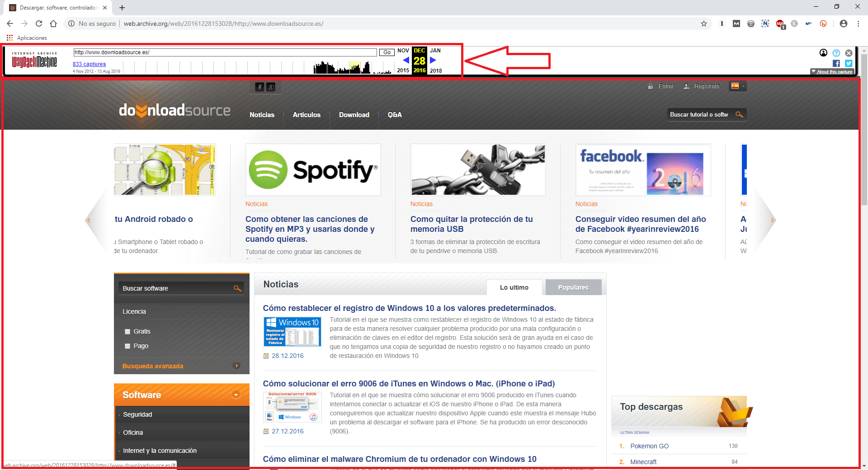Slide carousel left with orange arrow

(x=89, y=221)
